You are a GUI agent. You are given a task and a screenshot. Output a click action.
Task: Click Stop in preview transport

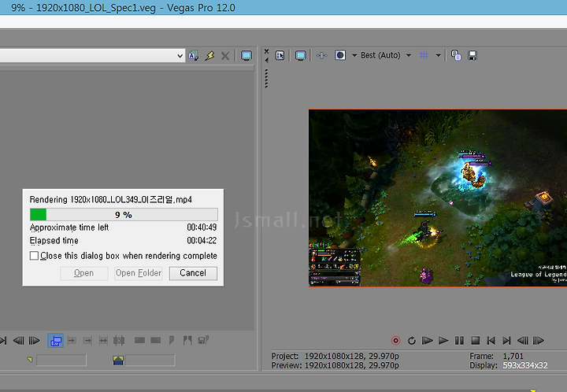pyautogui.click(x=475, y=340)
